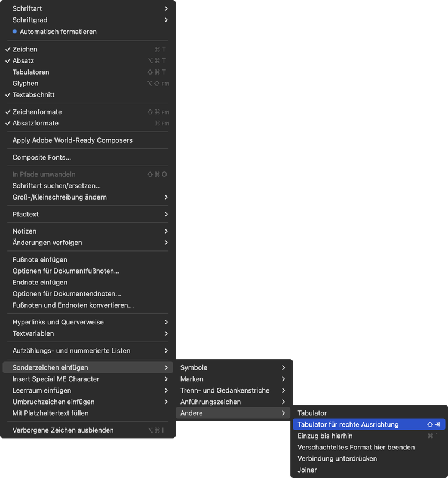Screen dimensions: 448x478
Task: Open the Schriftgrad submenu
Action: tap(88, 20)
